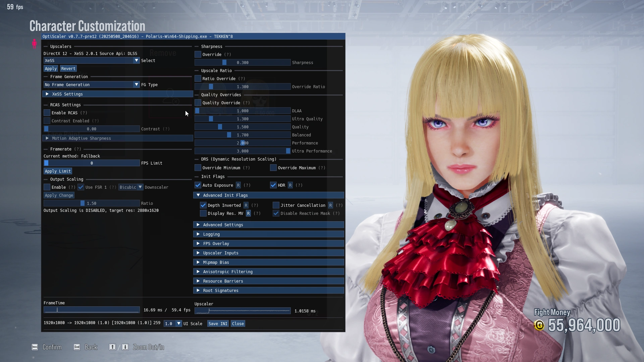This screenshot has height=362, width=644.
Task: Click the Upscaler timing graph
Action: coord(243,311)
